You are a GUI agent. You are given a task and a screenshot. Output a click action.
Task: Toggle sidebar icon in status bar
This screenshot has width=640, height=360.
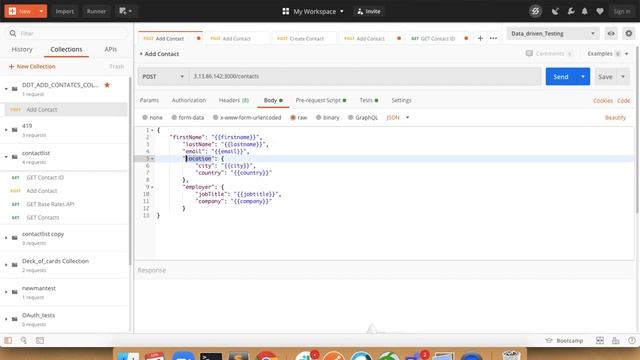click(8, 340)
